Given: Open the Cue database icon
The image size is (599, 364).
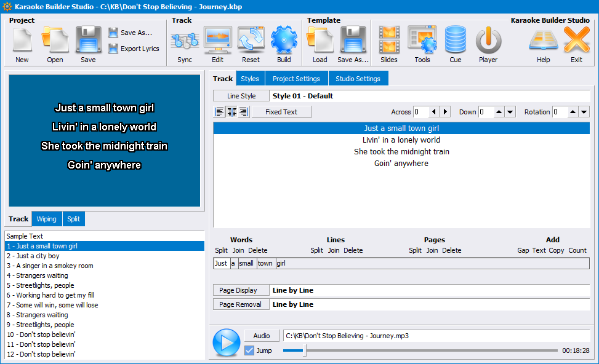Looking at the screenshot, I should click(x=455, y=42).
